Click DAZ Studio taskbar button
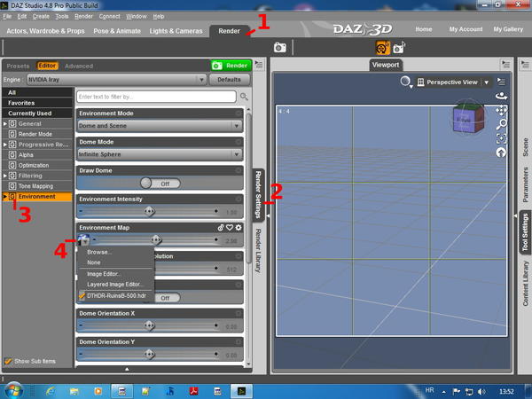The image size is (532, 399). [241, 392]
